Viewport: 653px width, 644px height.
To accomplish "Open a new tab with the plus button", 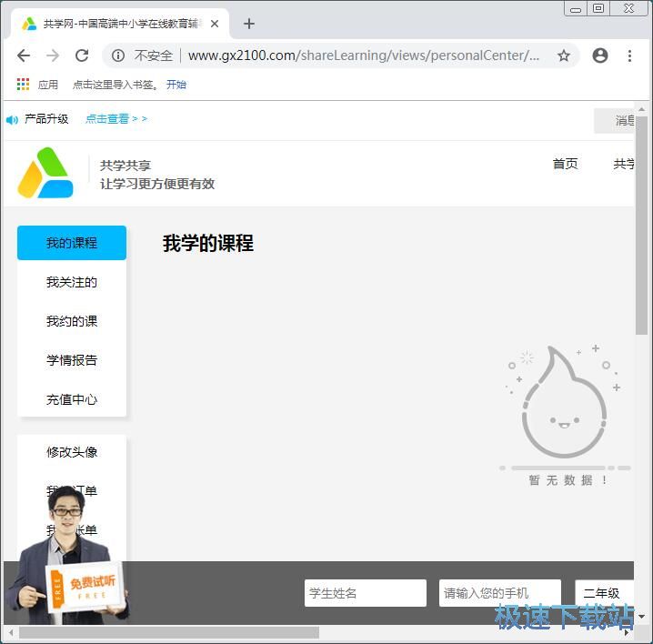I will pos(249,24).
